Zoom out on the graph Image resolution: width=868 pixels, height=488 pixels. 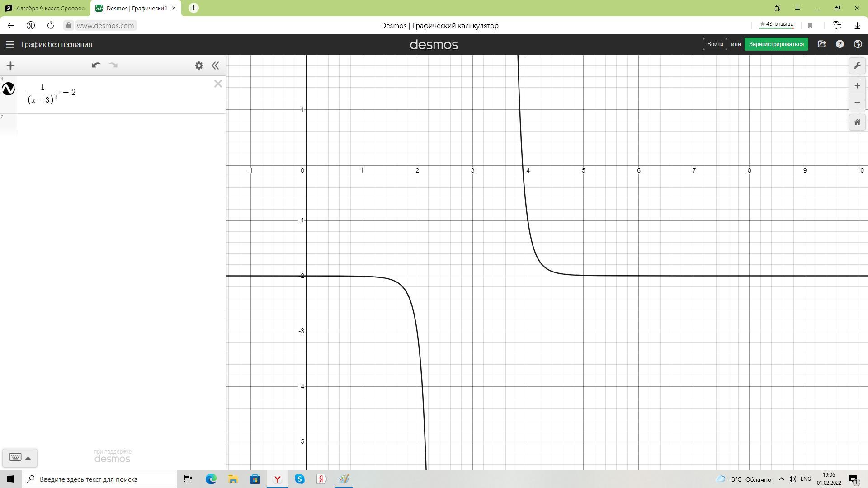click(x=857, y=103)
